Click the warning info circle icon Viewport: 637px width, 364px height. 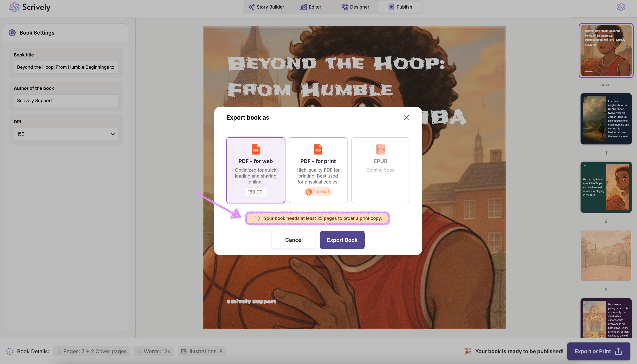click(x=257, y=218)
